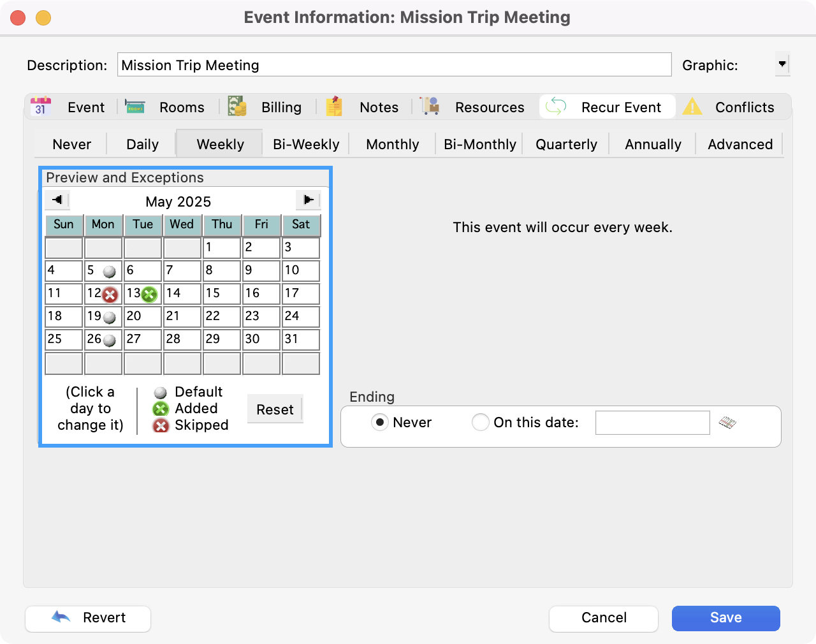Select the Never ending radio button
This screenshot has width=816, height=644.
(380, 422)
